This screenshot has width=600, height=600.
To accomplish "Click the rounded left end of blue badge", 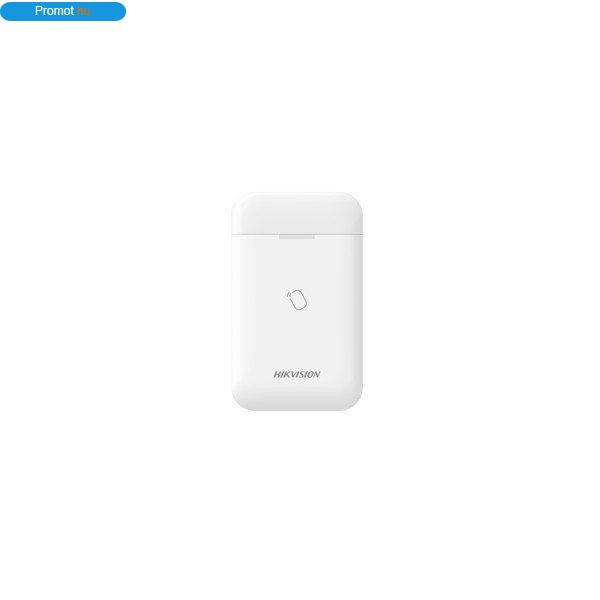I will [x=8, y=11].
